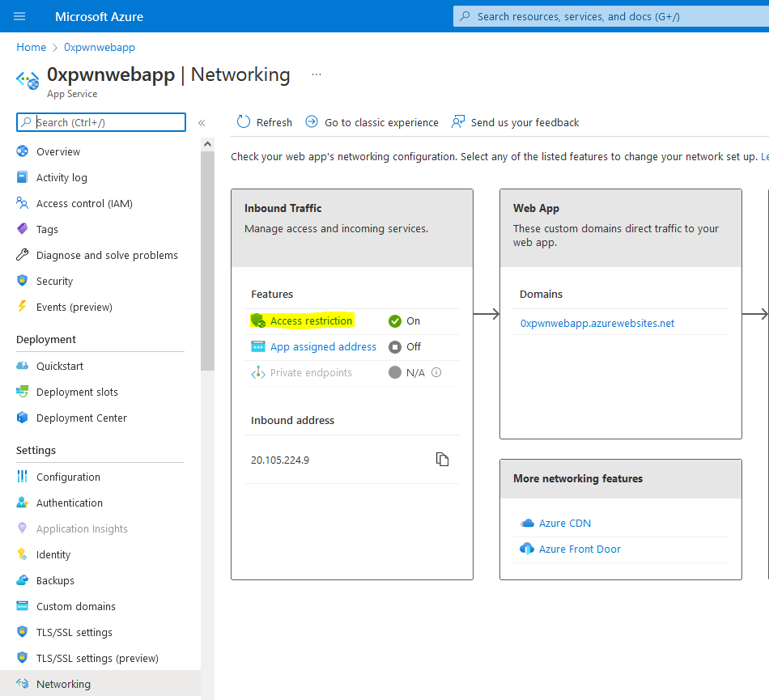Click the Refresh icon in toolbar

(244, 122)
